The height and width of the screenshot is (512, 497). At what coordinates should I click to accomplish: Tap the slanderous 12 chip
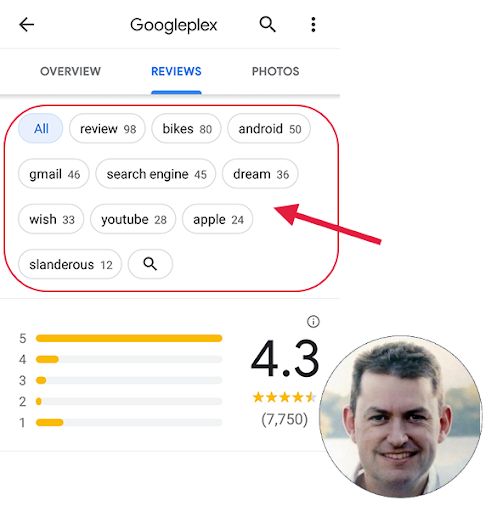[x=70, y=264]
